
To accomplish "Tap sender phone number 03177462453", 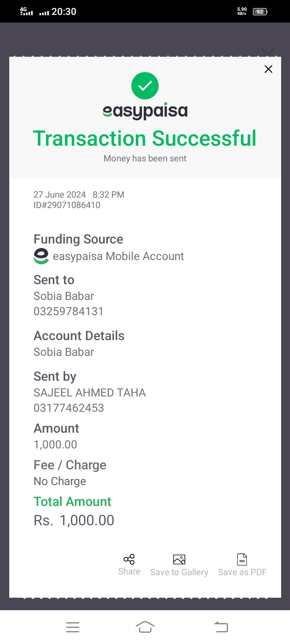I will point(69,408).
